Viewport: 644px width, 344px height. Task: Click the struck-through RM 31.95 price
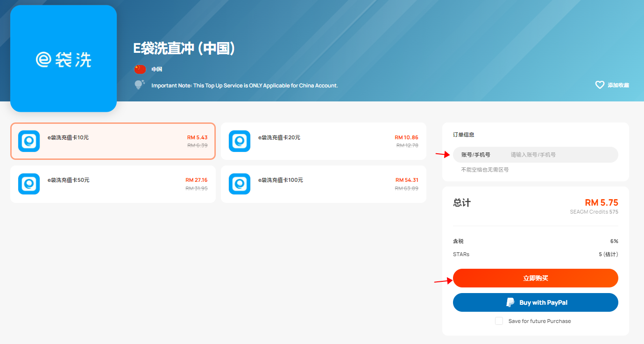197,188
